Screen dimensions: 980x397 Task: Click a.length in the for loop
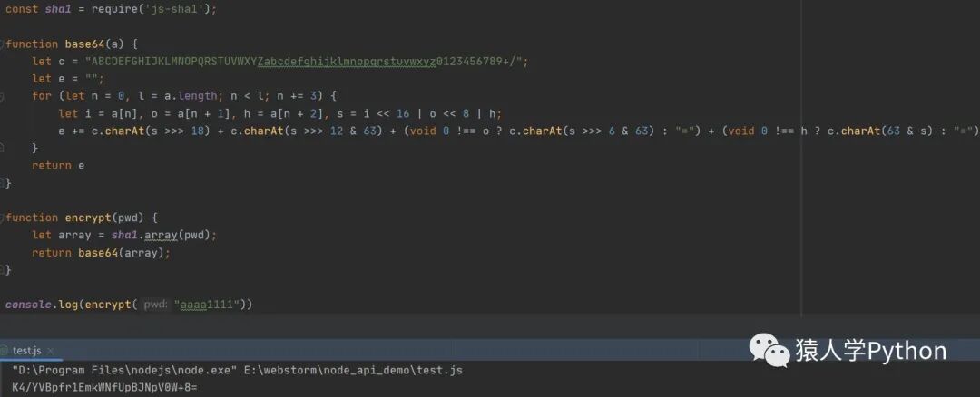click(x=190, y=96)
